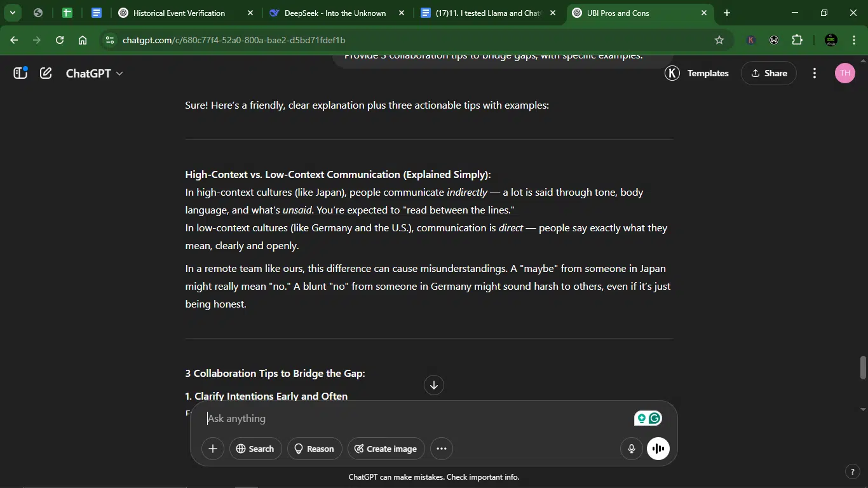Click the italic word 'indirectly'
This screenshot has width=868, height=488.
click(x=467, y=192)
